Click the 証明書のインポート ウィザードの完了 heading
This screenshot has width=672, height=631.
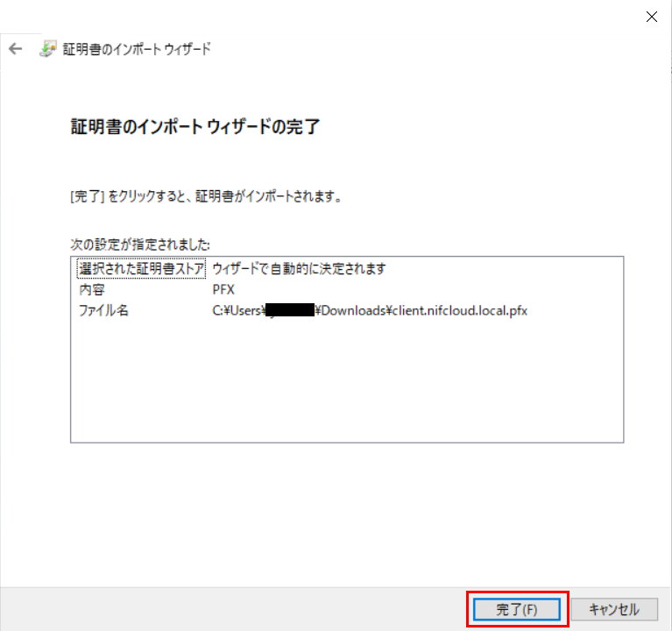point(195,127)
